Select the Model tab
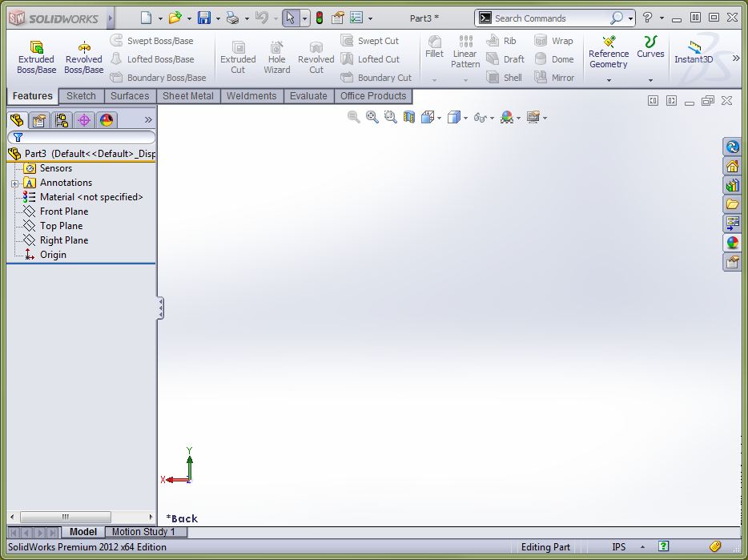The width and height of the screenshot is (748, 560). (83, 532)
